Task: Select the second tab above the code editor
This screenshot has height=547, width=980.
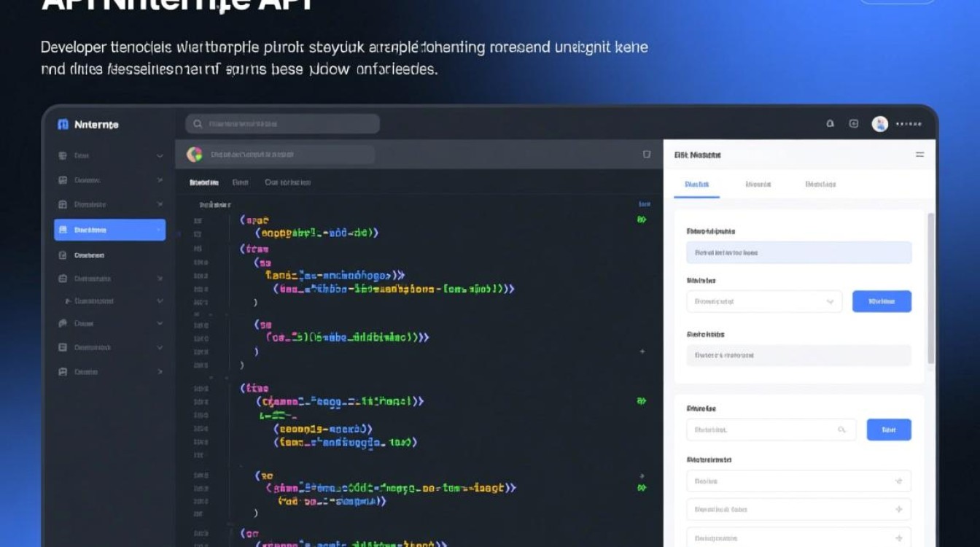Action: pyautogui.click(x=241, y=182)
